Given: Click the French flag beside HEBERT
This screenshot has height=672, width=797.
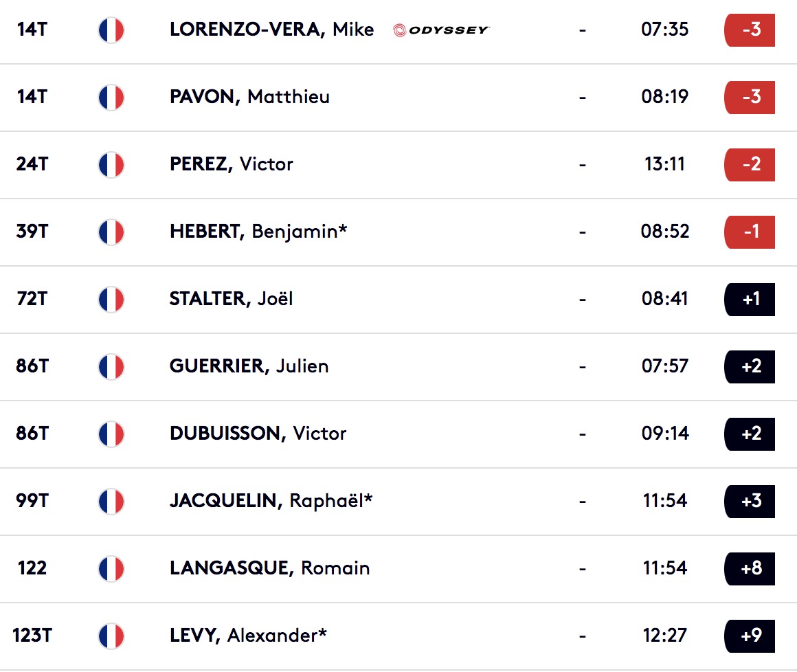Looking at the screenshot, I should pos(111,232).
